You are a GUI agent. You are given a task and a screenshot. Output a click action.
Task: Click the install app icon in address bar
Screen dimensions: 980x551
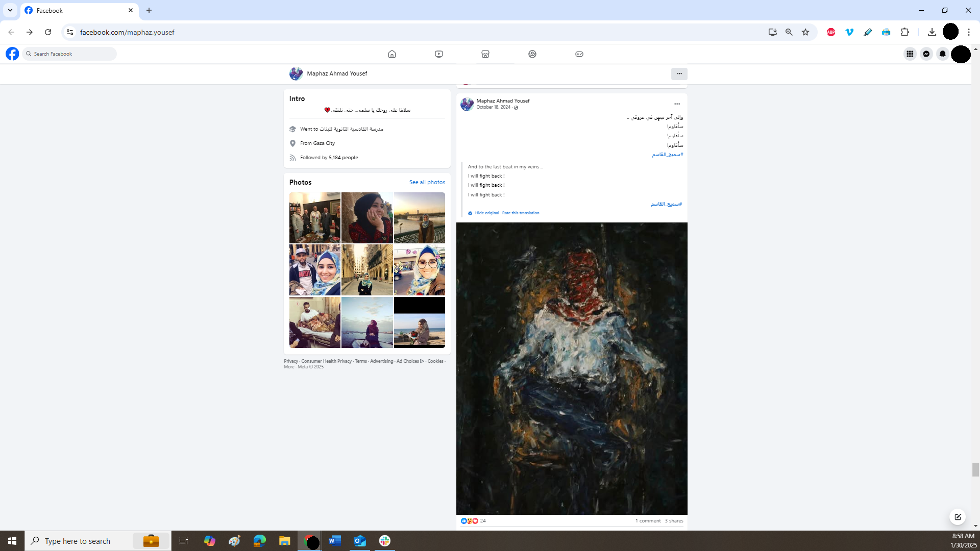coord(773,32)
